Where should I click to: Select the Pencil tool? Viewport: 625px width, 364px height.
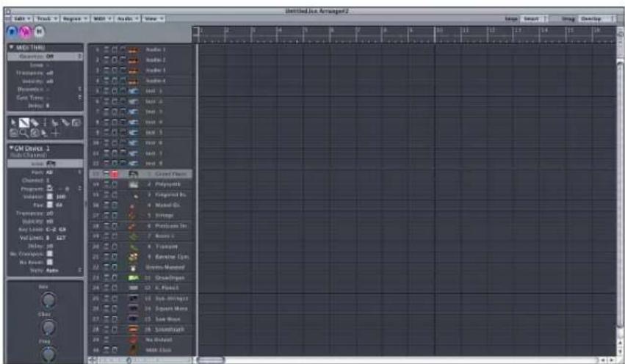coord(24,123)
